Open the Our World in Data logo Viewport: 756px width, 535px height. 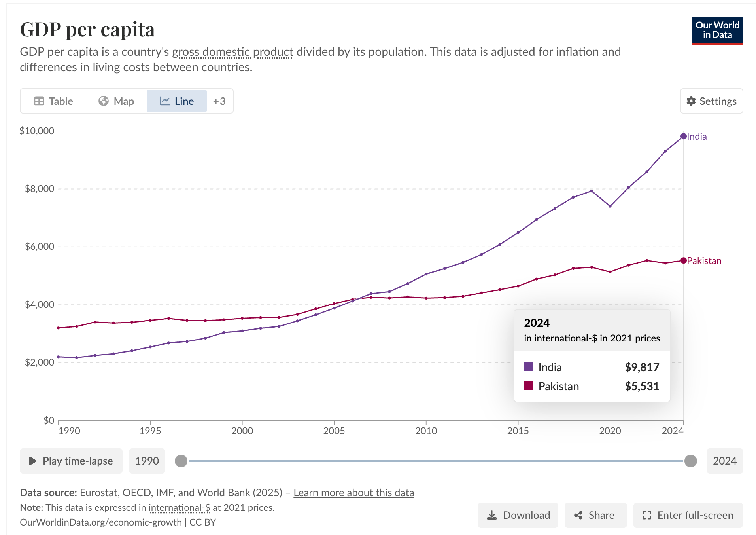(717, 30)
